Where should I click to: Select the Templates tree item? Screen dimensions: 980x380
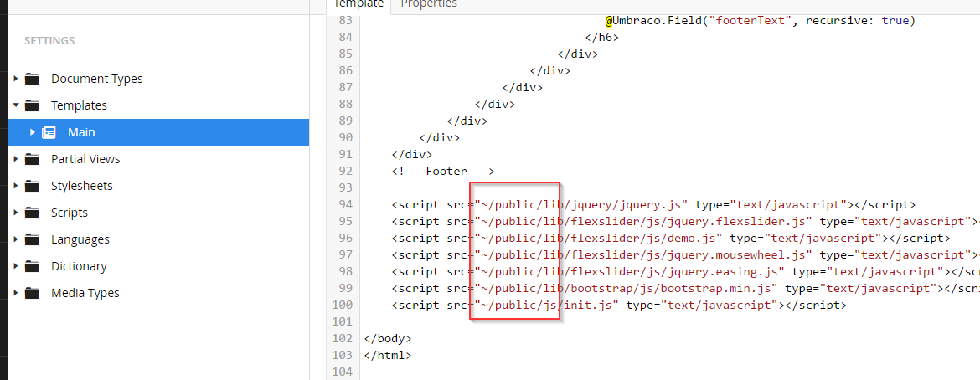tap(79, 105)
